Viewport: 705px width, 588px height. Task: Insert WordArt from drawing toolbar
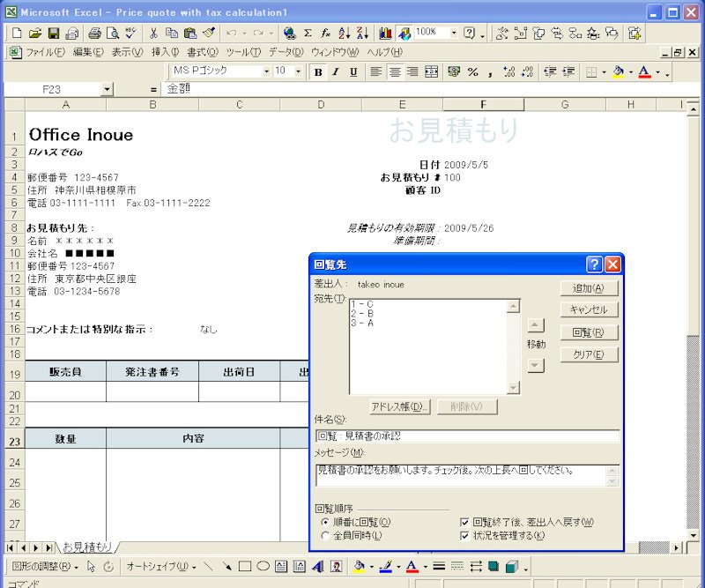[x=317, y=567]
